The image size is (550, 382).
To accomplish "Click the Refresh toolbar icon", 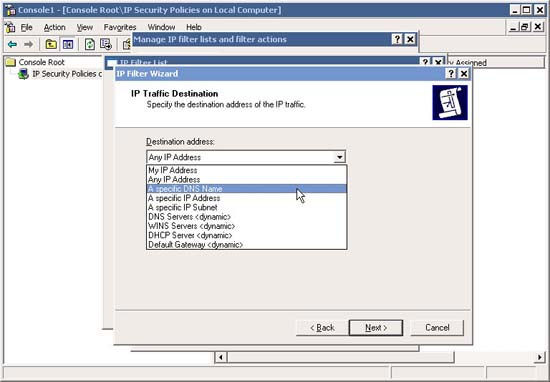I will tap(90, 44).
